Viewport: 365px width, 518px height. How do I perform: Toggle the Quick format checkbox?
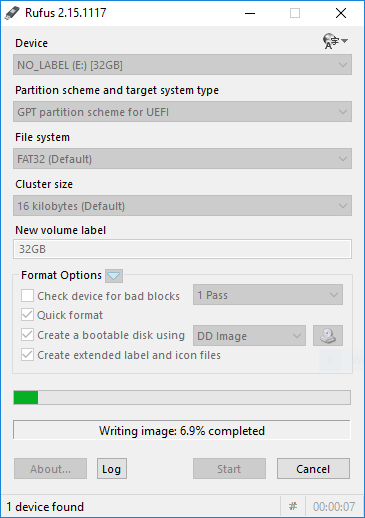[27, 315]
